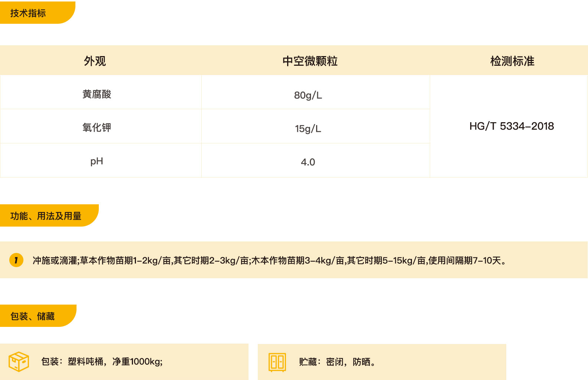Click the pH row label
This screenshot has width=588, height=380.
point(97,161)
